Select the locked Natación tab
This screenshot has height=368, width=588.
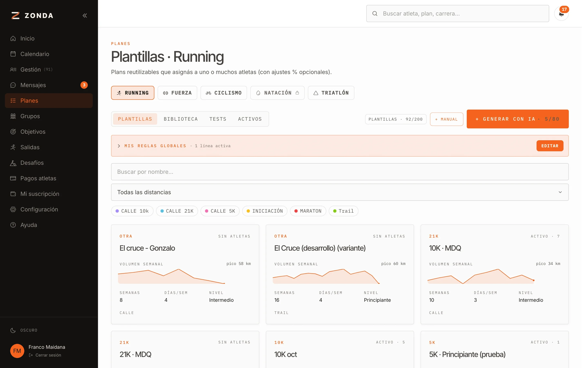pos(277,93)
